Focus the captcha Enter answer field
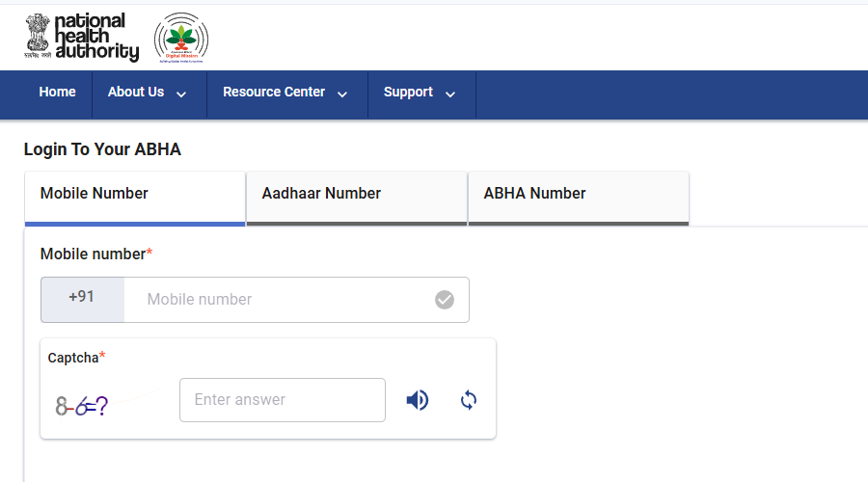Image resolution: width=868 pixels, height=482 pixels. coord(283,400)
